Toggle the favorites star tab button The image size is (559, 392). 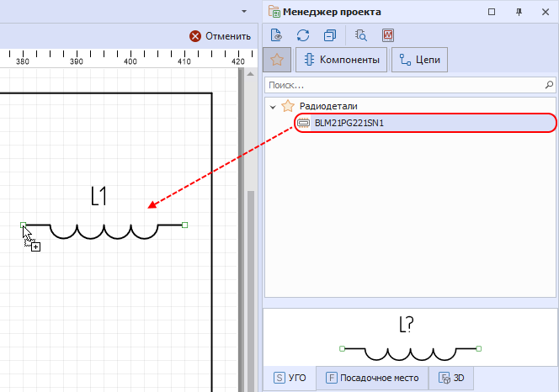(x=277, y=60)
